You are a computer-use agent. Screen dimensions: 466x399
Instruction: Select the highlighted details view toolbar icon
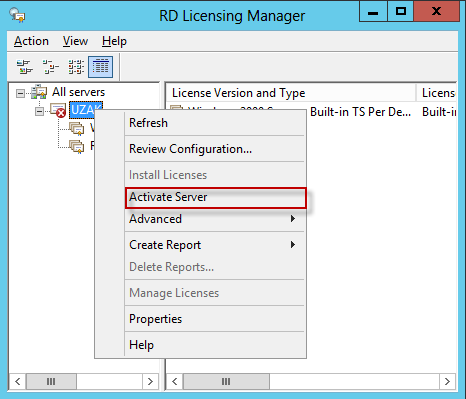[x=100, y=67]
